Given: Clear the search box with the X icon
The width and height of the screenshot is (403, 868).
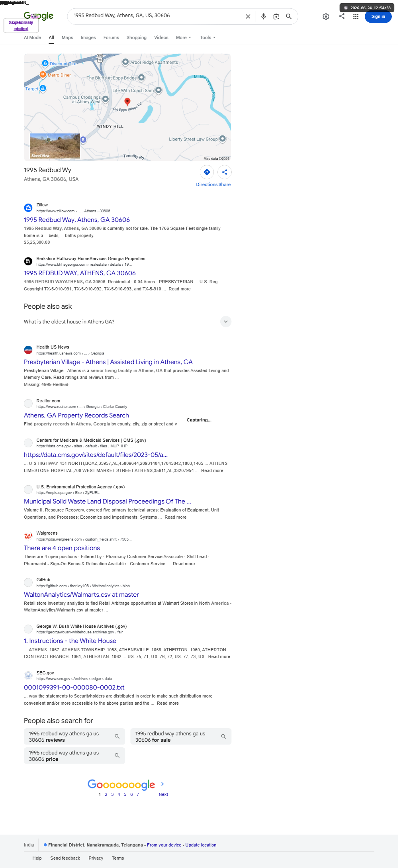Looking at the screenshot, I should point(248,16).
